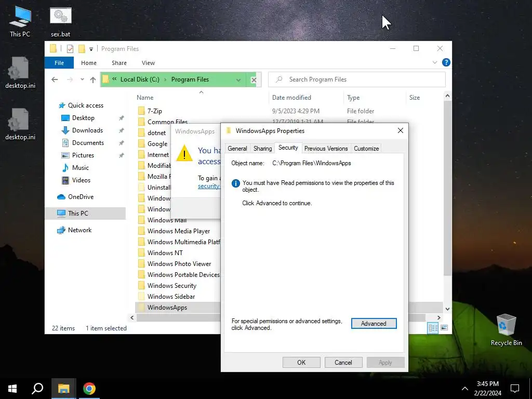Go up one folder level arrow
This screenshot has height=399, width=532.
pyautogui.click(x=92, y=79)
